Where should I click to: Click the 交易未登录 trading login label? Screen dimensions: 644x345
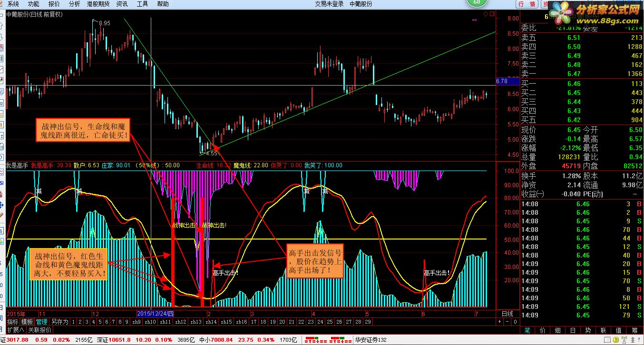329,4
